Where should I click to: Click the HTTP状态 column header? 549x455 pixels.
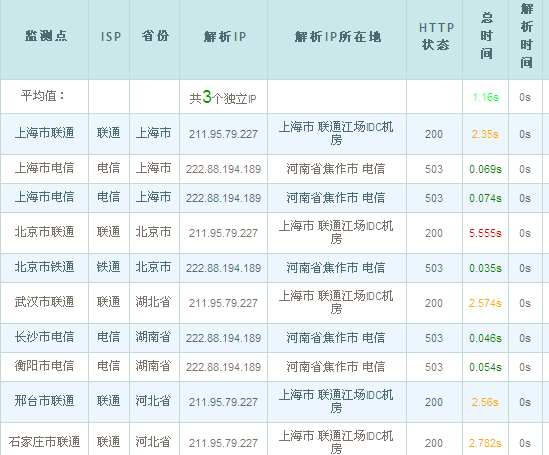(436, 36)
